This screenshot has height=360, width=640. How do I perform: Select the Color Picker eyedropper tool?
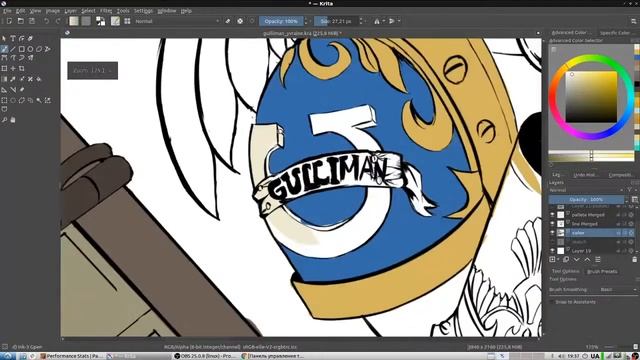tap(13, 79)
